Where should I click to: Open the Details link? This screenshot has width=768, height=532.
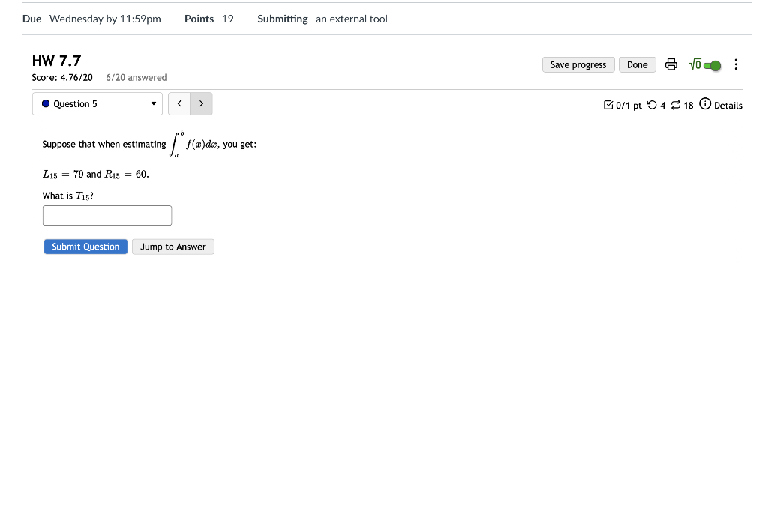point(727,105)
